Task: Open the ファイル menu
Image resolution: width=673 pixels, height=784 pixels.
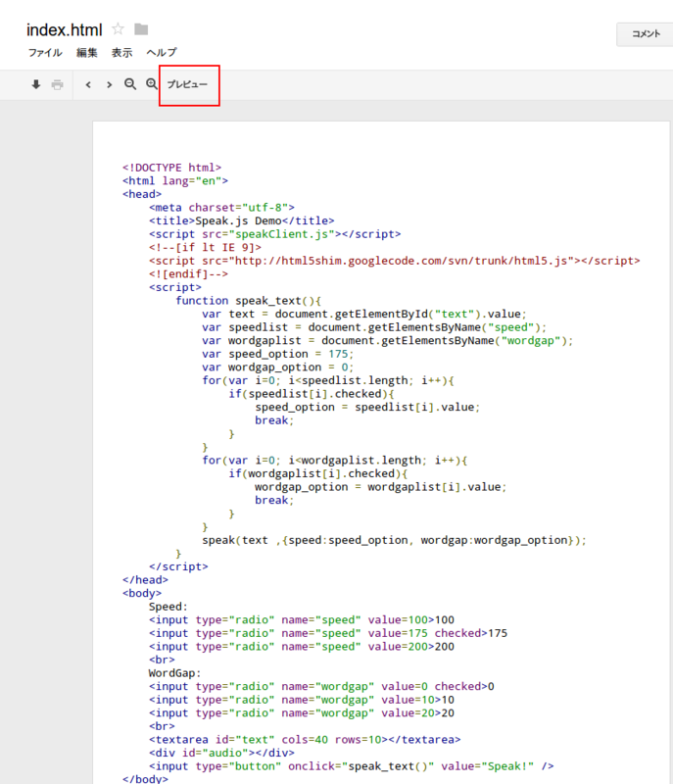Action: (45, 53)
